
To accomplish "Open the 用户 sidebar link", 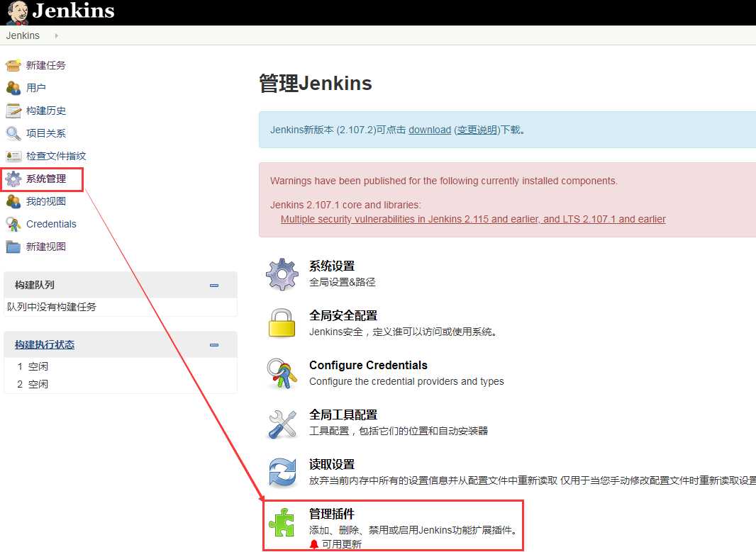I will [x=36, y=88].
